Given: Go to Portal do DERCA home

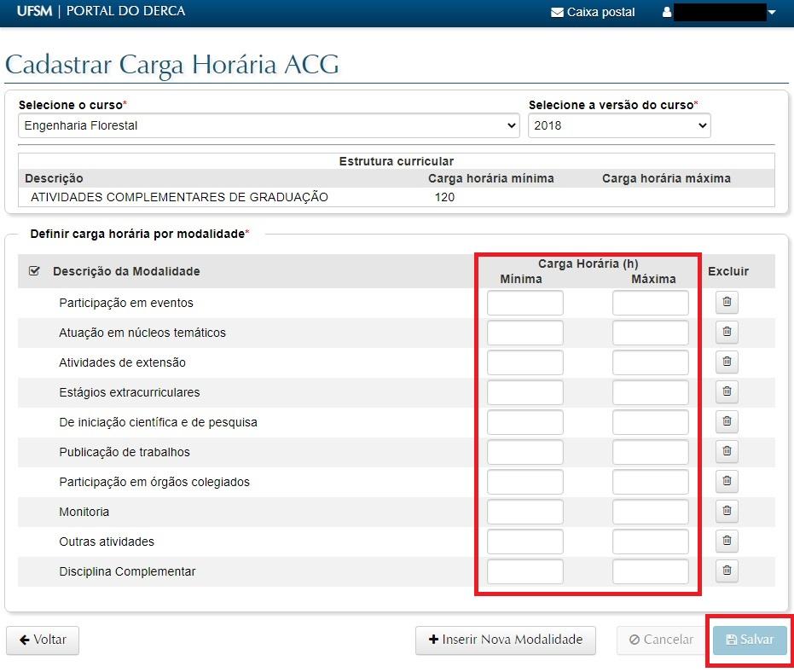Looking at the screenshot, I should pyautogui.click(x=125, y=11).
